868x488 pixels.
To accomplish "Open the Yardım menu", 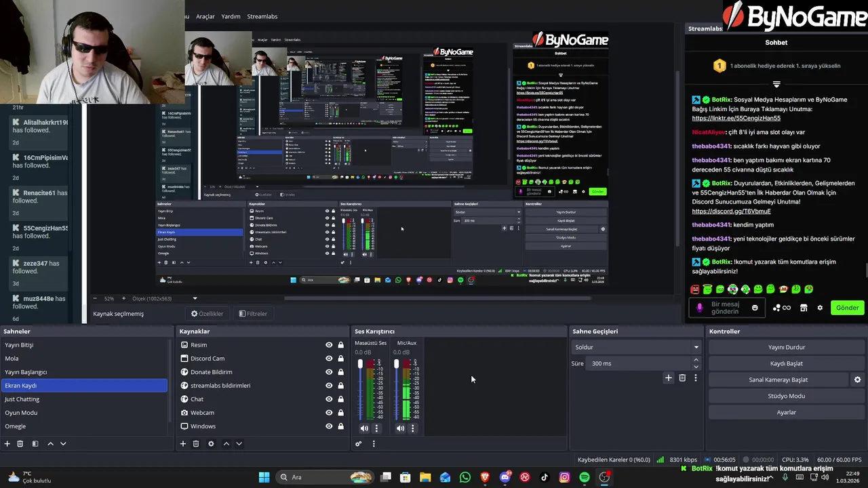I will click(231, 16).
